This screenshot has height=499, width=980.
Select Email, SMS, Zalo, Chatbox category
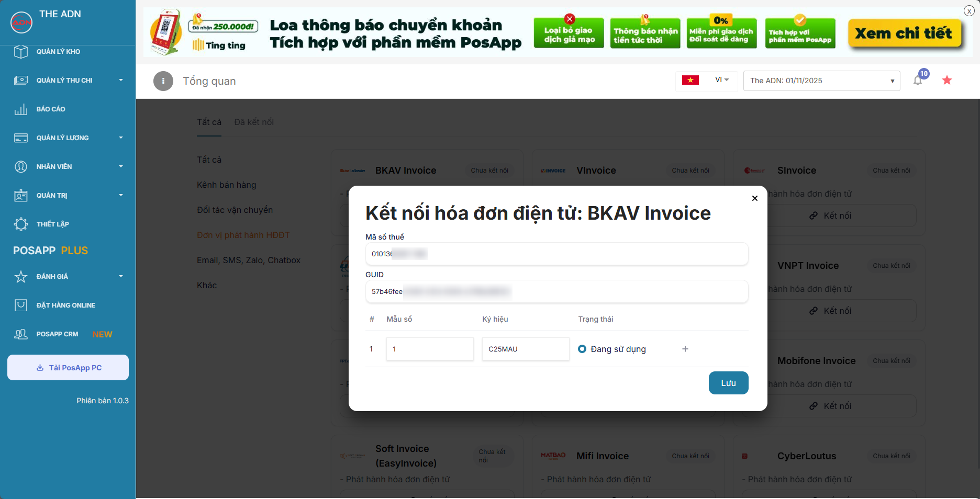click(x=249, y=260)
